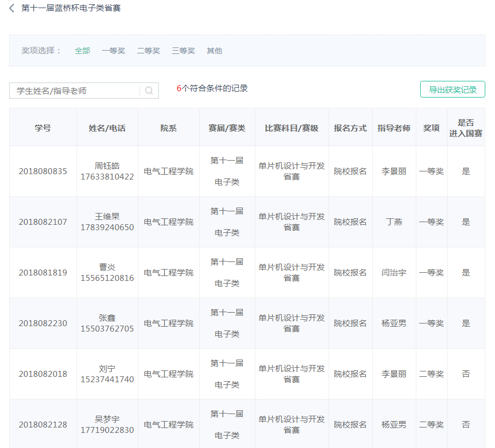
Task: Click the 导出获奖记录 button
Action: [x=452, y=89]
